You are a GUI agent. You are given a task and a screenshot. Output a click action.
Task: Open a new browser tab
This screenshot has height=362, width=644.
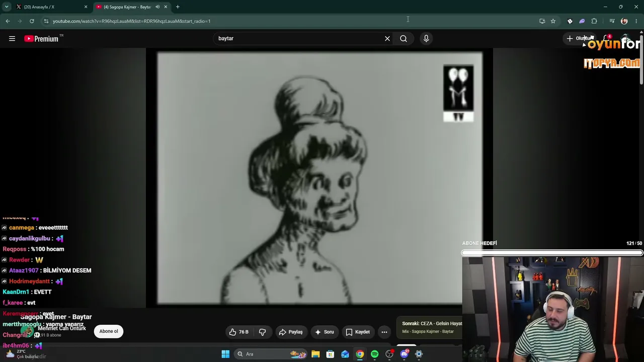point(178,7)
